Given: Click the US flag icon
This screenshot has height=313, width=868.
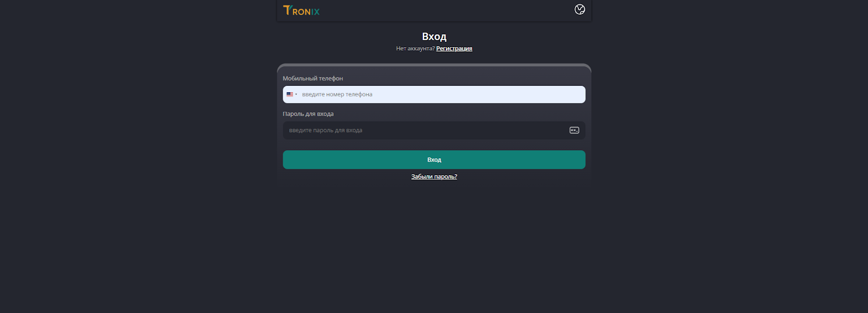Looking at the screenshot, I should (x=290, y=94).
